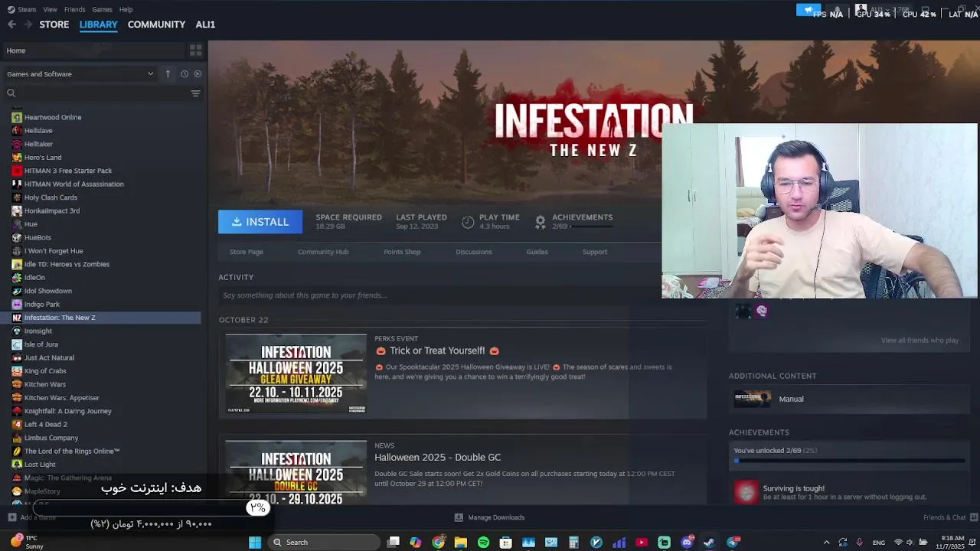
Task: Open Halloween 2025 Double GC news thumbnail
Action: [x=296, y=473]
